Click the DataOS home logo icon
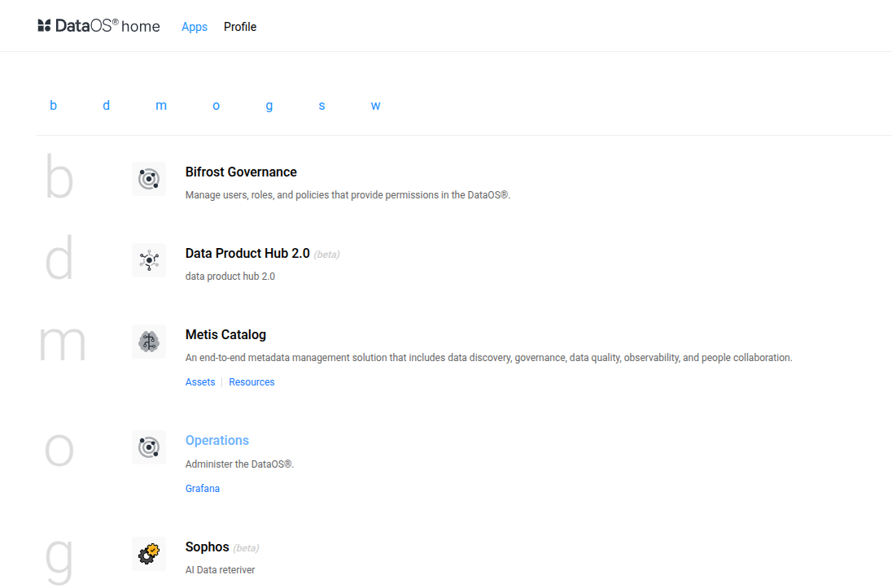 coord(44,25)
